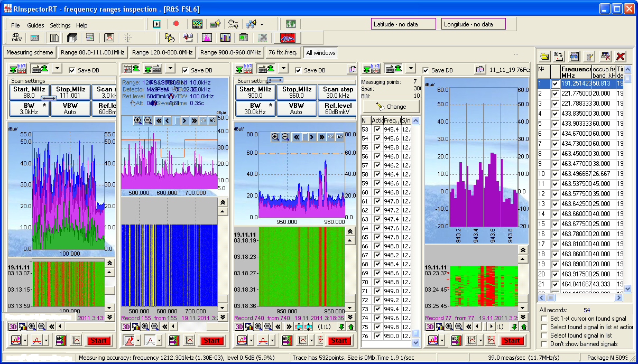Image resolution: width=638 pixels, height=364 pixels.
Task: Click the red X delete icon
Action: 621,56
